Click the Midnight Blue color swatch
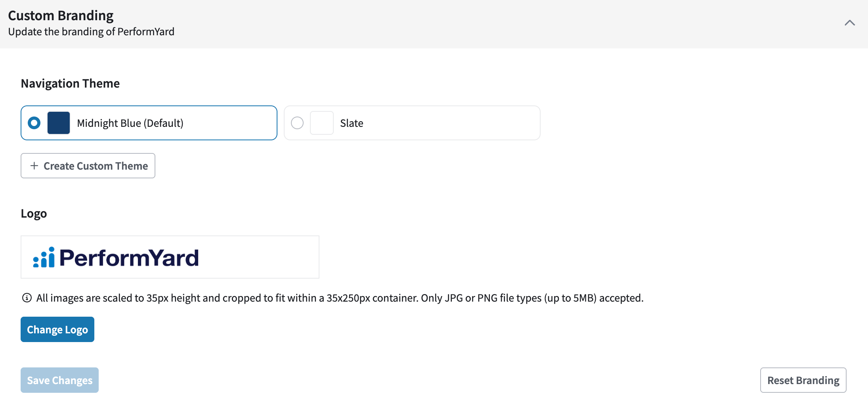 59,123
